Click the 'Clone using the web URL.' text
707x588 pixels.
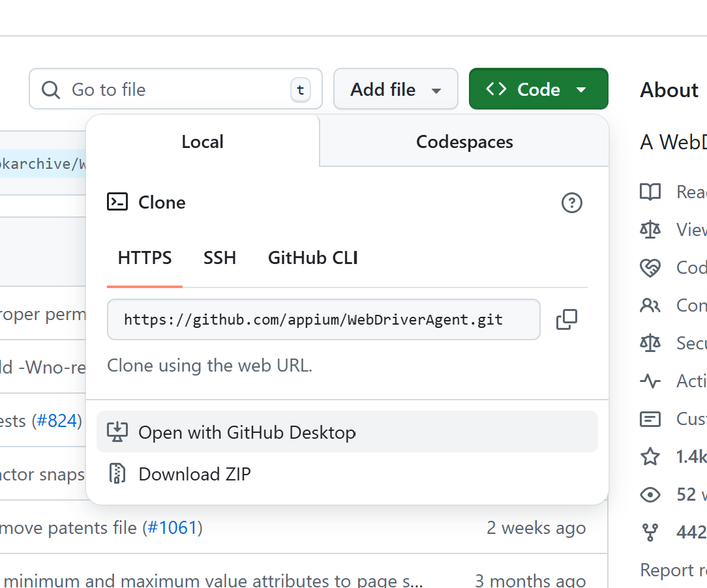click(209, 366)
